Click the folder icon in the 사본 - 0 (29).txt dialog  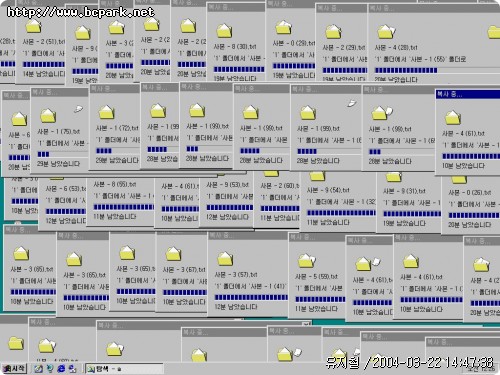[x=284, y=27]
